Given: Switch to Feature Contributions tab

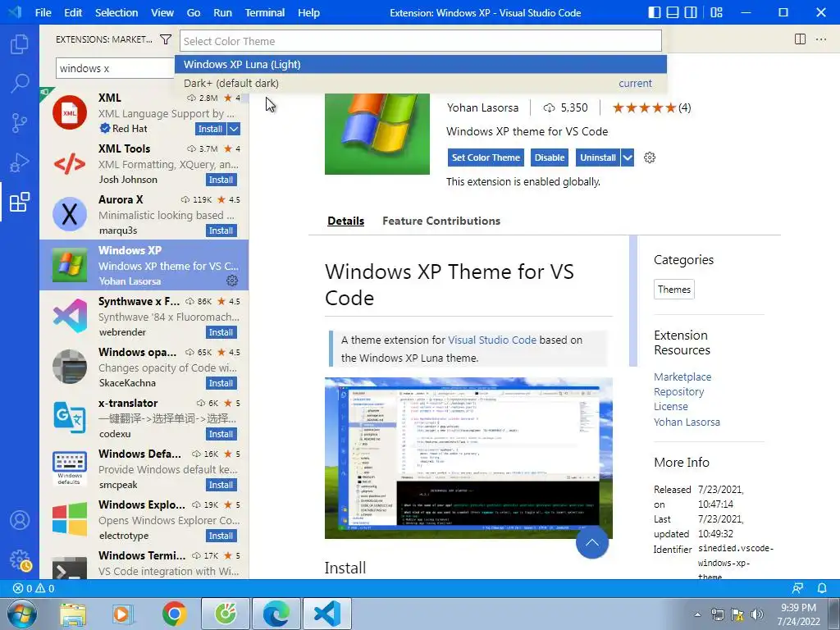Looking at the screenshot, I should pyautogui.click(x=441, y=221).
